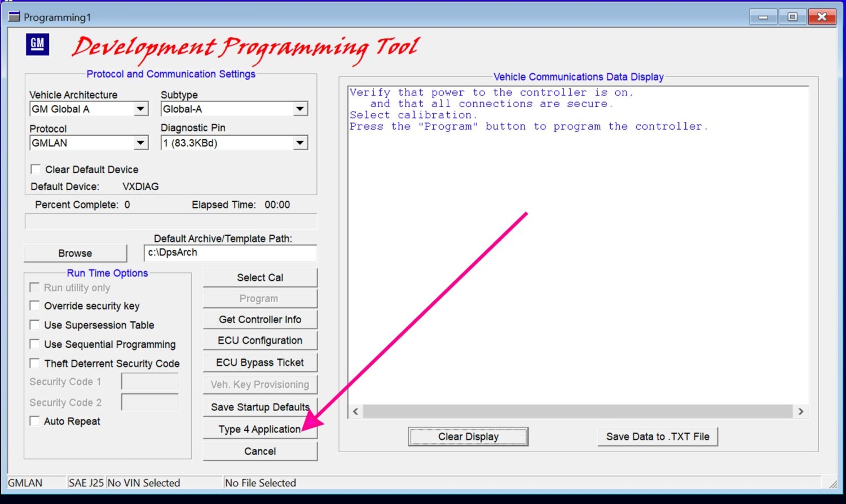
Task: Click the Programming1 window title icon
Action: tap(14, 16)
